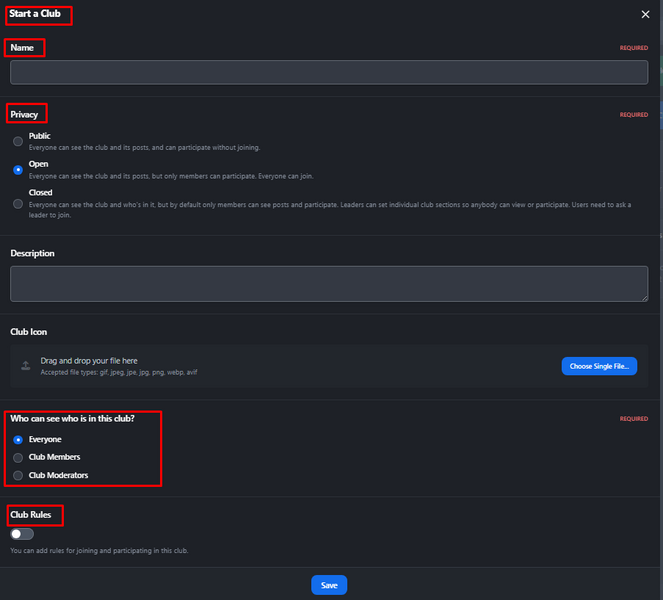Image resolution: width=663 pixels, height=600 pixels.
Task: Click inside the Description text area
Action: pos(329,284)
